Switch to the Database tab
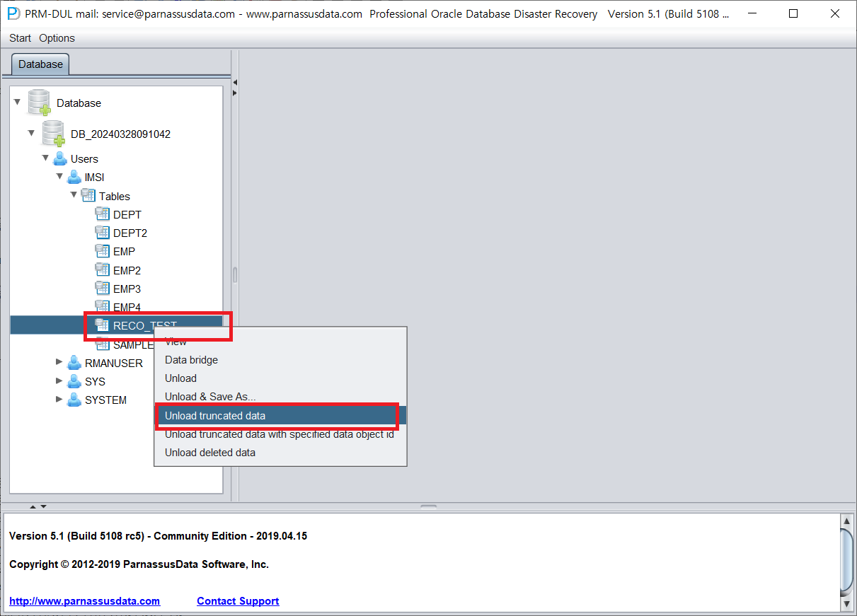The height and width of the screenshot is (616, 857). click(x=40, y=64)
